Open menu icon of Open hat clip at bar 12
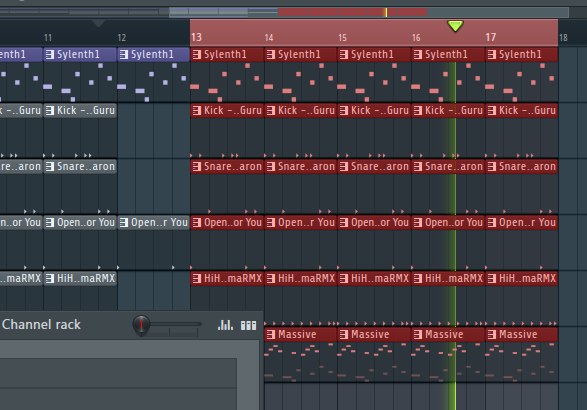The width and height of the screenshot is (587, 410). click(124, 222)
